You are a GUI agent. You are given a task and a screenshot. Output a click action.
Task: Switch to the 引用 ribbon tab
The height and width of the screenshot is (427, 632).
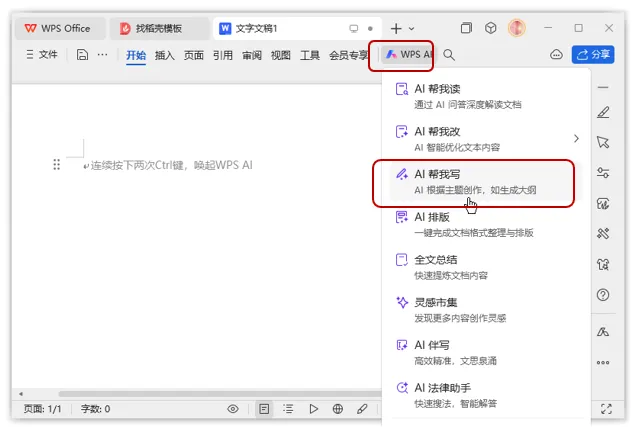click(222, 55)
